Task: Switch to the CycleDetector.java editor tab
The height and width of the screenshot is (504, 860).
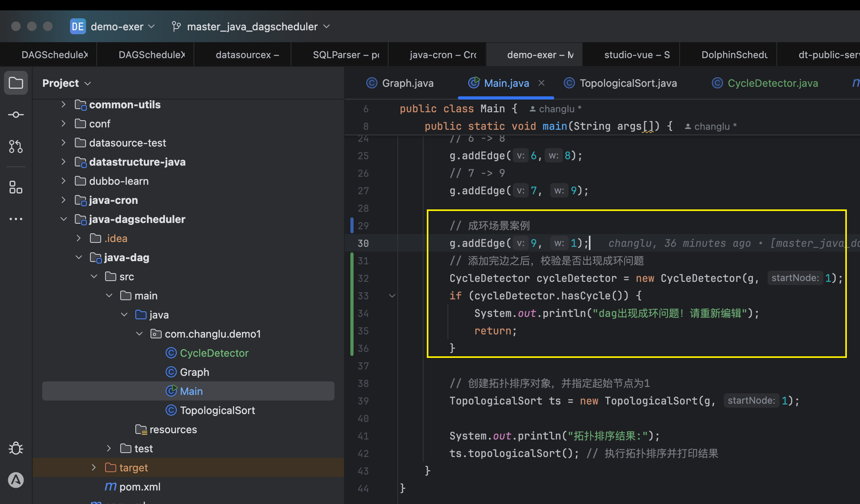Action: coord(765,83)
